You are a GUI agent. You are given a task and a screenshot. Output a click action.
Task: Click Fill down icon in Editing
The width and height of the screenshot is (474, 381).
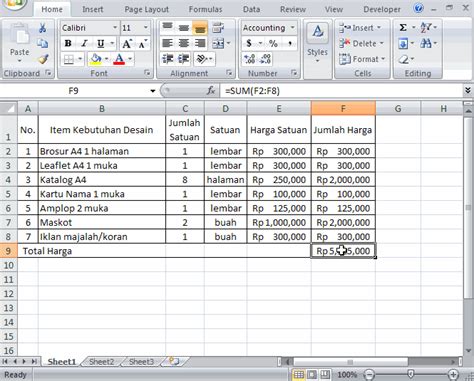(x=403, y=43)
